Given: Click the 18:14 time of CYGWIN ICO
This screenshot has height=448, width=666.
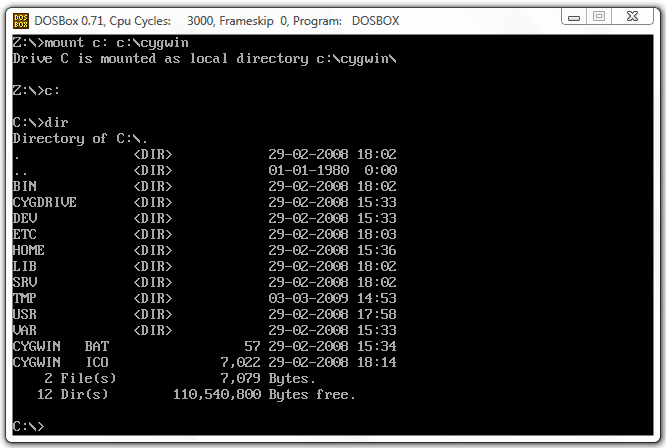Looking at the screenshot, I should click(x=377, y=362).
